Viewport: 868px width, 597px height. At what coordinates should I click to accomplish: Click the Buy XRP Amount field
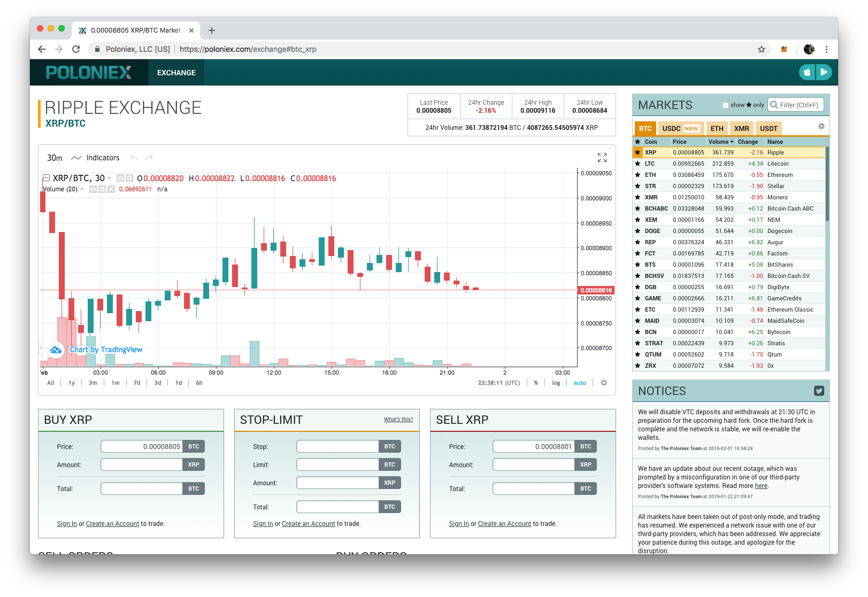coord(142,464)
